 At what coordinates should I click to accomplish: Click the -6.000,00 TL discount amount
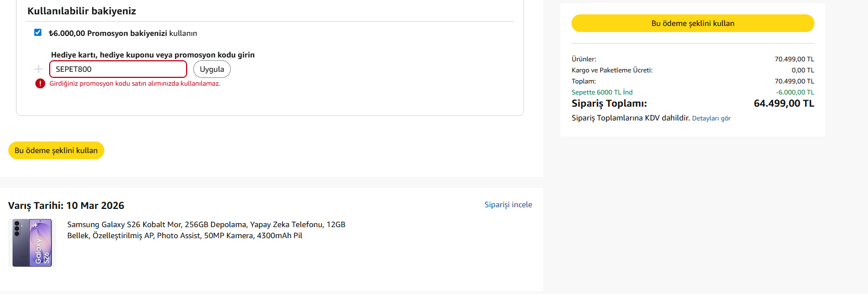pyautogui.click(x=795, y=92)
